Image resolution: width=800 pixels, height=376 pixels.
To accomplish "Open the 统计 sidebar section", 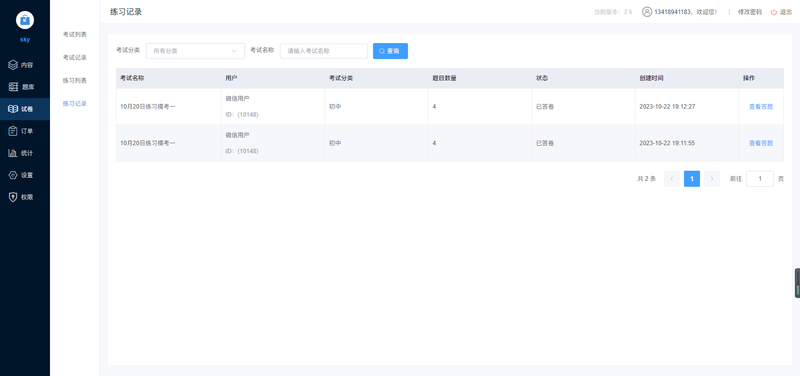I will coord(25,153).
